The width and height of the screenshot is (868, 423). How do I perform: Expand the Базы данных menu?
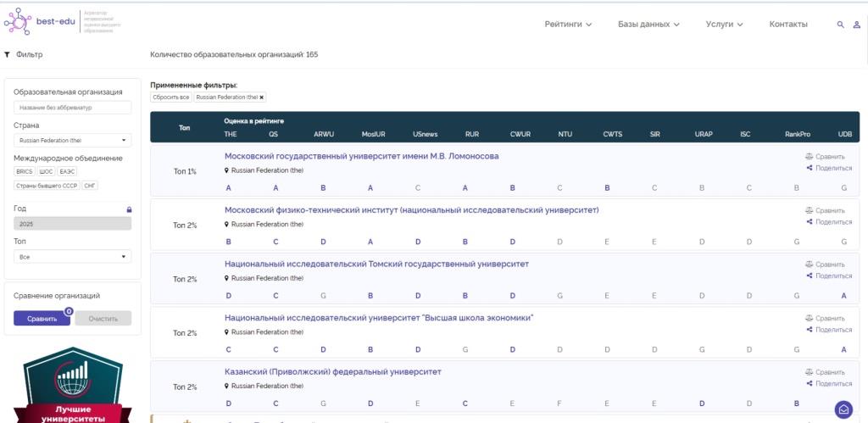click(x=648, y=25)
